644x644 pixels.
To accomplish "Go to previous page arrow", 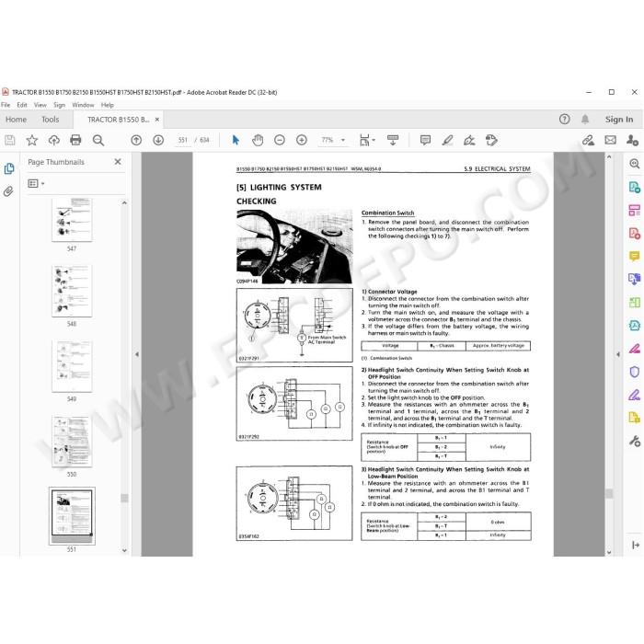I will tap(136, 141).
